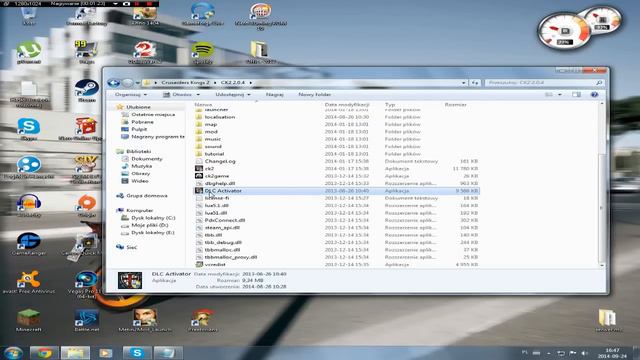Select the steam_api.dll file
The image size is (640, 360).
pyautogui.click(x=336, y=228)
